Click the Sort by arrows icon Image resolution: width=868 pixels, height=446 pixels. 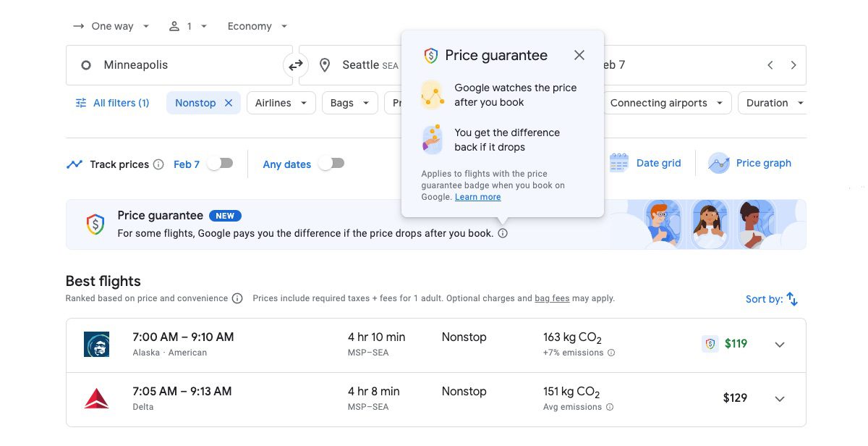(791, 298)
